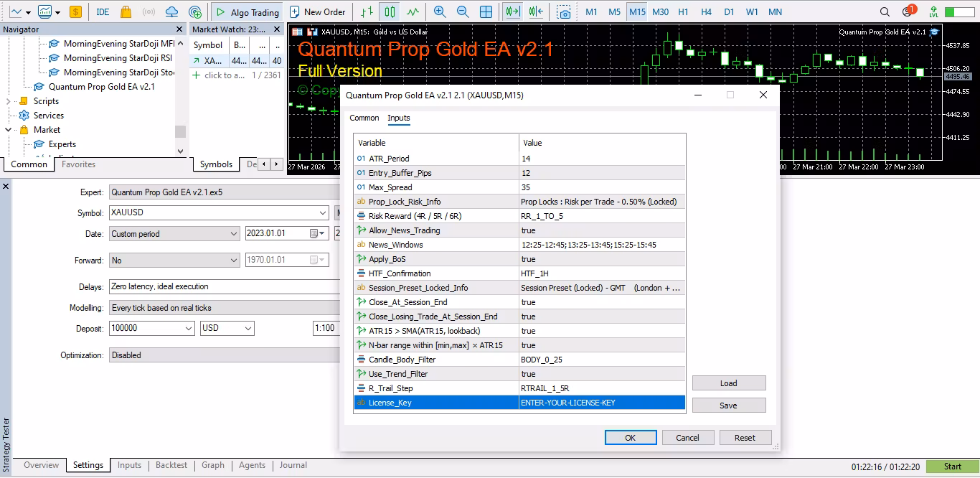The image size is (980, 478).
Task: Select HTF_Confirmation value HTF_1H
Action: pos(602,273)
